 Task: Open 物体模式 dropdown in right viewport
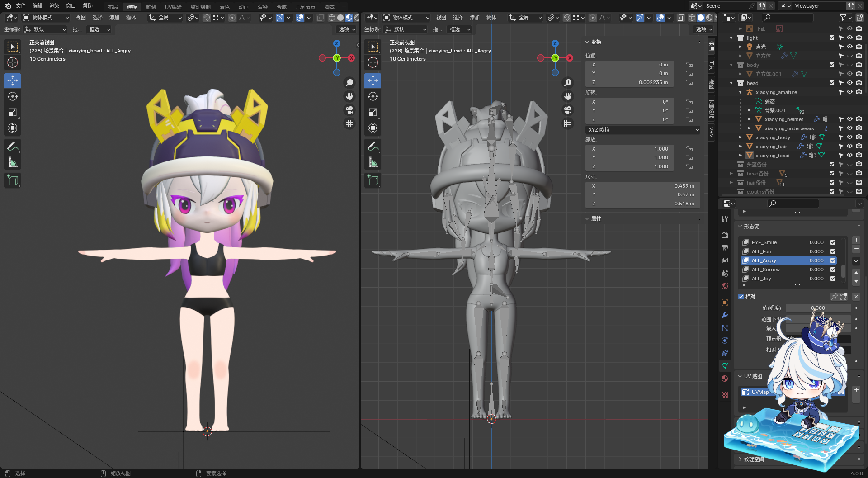click(x=406, y=18)
